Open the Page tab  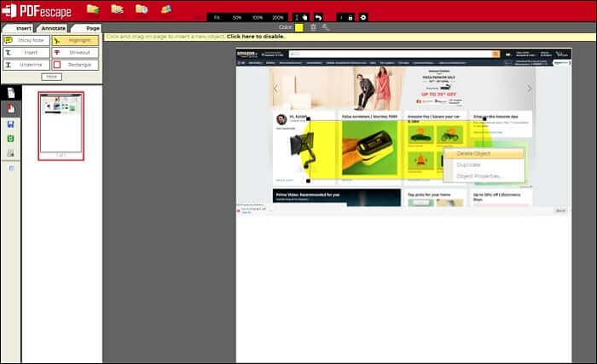pyautogui.click(x=88, y=28)
